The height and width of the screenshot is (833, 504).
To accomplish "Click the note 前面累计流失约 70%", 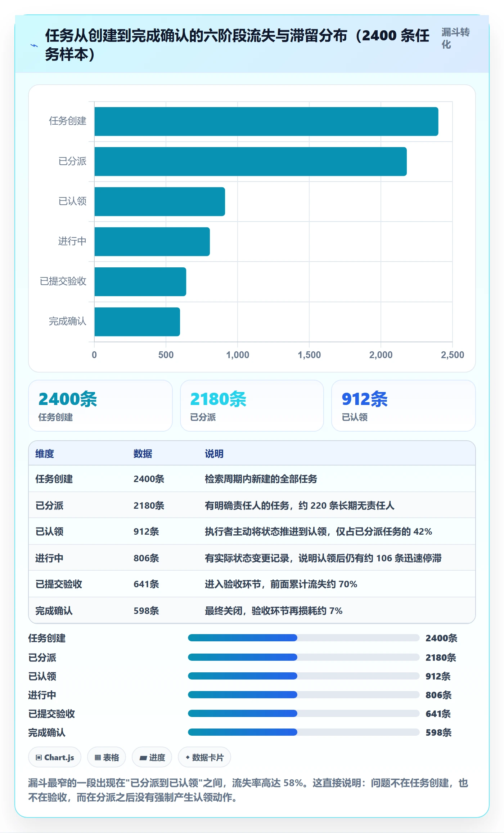I will pyautogui.click(x=281, y=584).
